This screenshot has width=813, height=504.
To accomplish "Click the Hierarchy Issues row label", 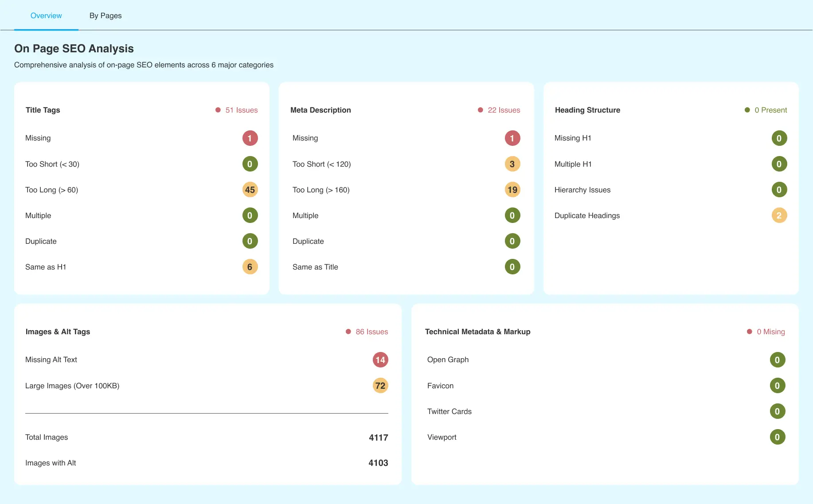I will [582, 190].
